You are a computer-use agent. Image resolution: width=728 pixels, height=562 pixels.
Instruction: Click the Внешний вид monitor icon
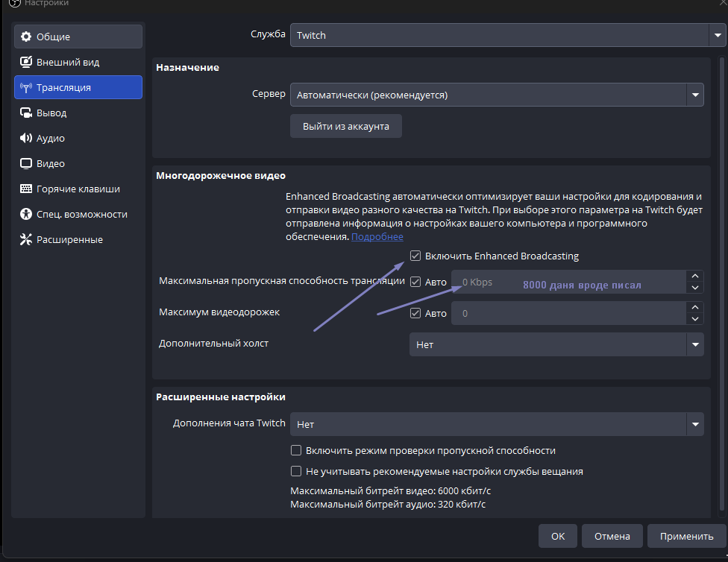(26, 63)
